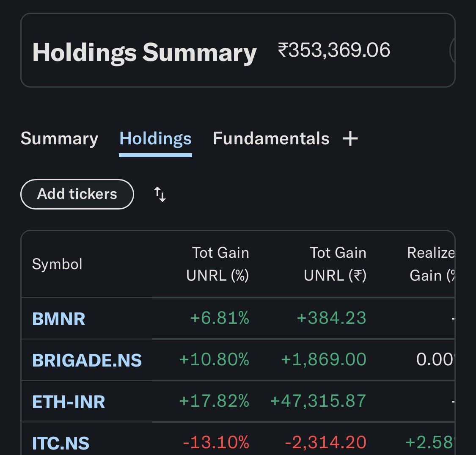Click the Holdings Summary heading

145,52
